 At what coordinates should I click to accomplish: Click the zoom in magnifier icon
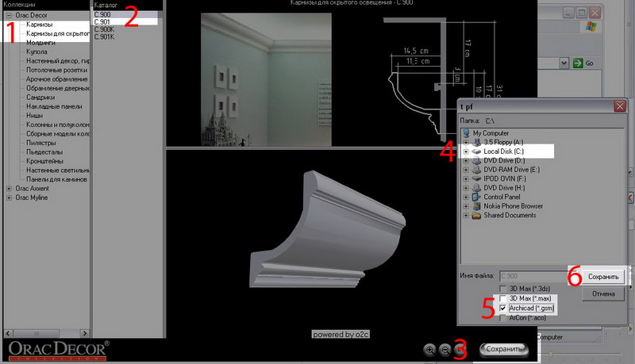click(429, 349)
